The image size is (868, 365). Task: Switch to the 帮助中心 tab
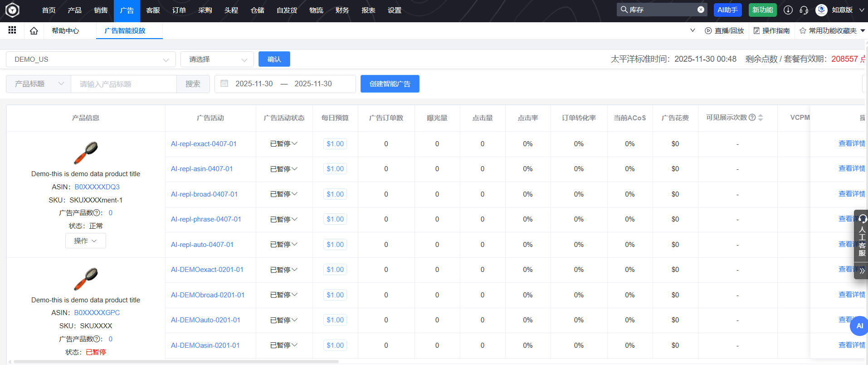(65, 31)
